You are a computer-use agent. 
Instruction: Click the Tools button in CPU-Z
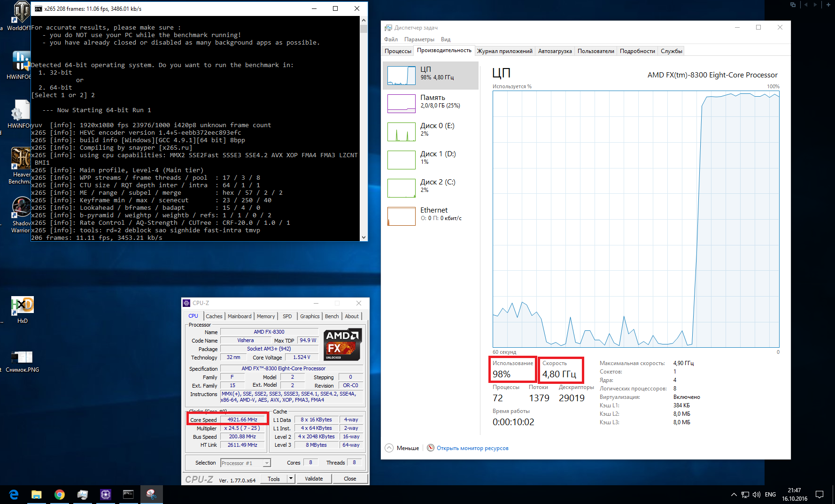point(274,479)
